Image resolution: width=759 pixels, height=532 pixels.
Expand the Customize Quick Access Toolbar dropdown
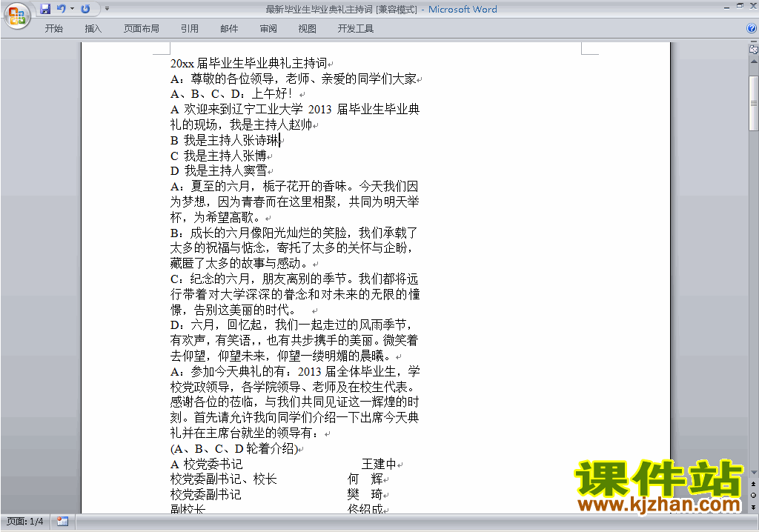click(107, 9)
